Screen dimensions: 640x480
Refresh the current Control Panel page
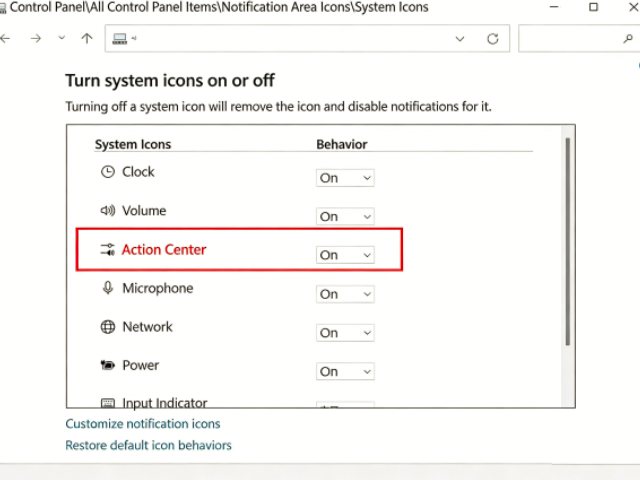(x=492, y=39)
